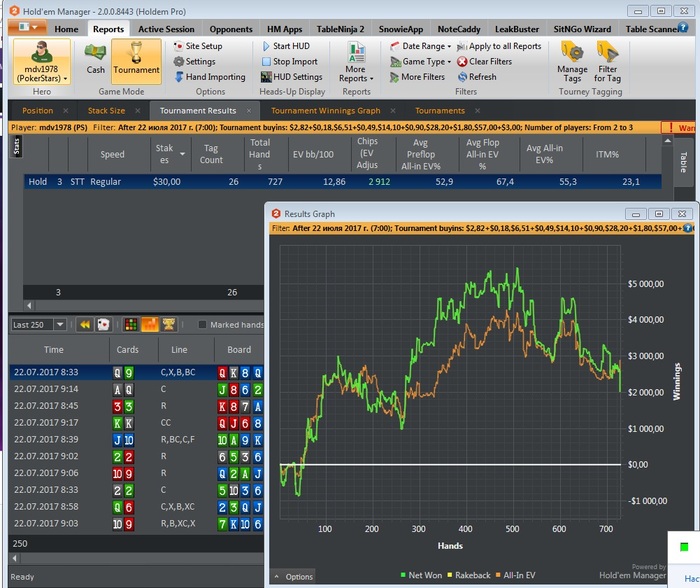The height and width of the screenshot is (588, 700).
Task: Open the Opponents ribbon tab
Action: (231, 29)
